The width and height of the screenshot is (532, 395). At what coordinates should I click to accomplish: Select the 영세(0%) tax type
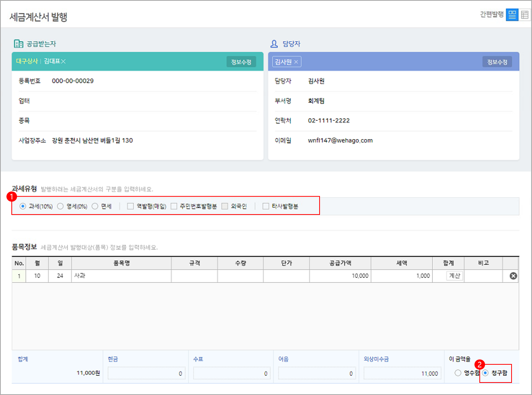tap(60, 206)
